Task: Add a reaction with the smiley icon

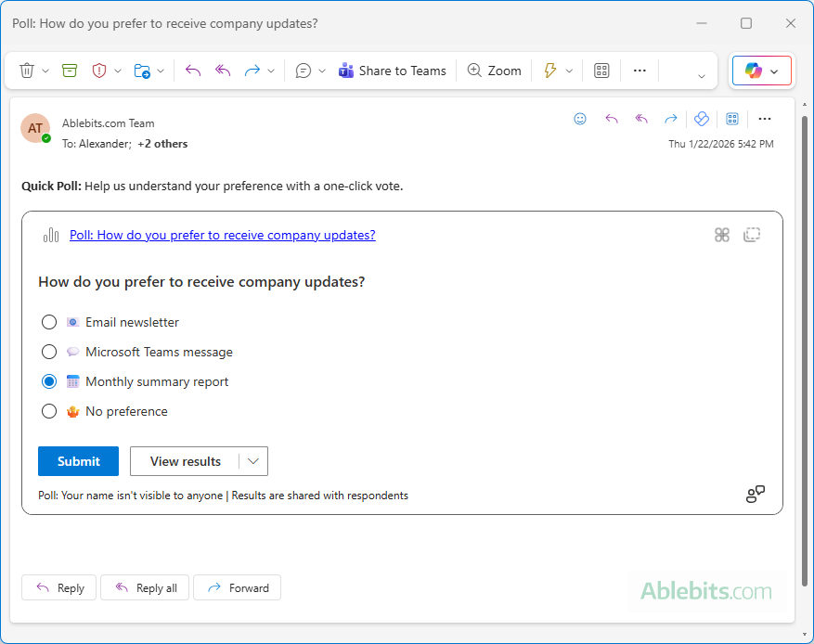Action: point(580,119)
